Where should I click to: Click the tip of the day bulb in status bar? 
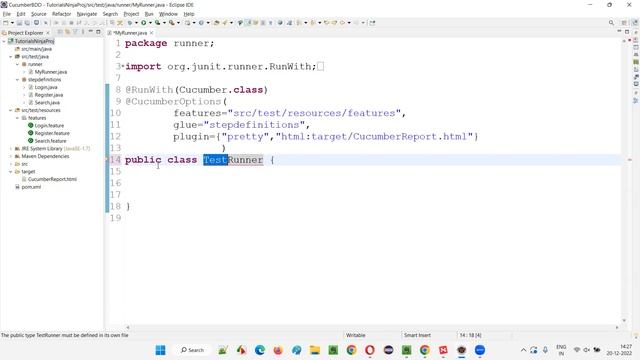coord(636,335)
